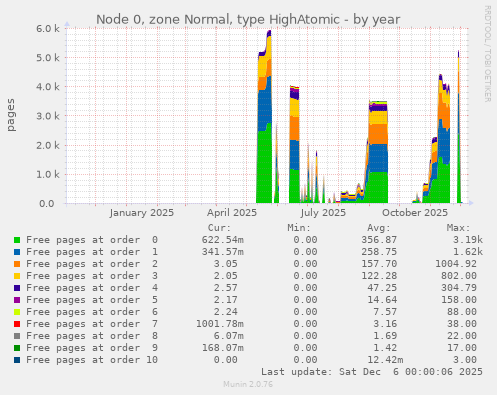Click 'Free pages at order 8' label
497x395 pixels.
coord(92,336)
